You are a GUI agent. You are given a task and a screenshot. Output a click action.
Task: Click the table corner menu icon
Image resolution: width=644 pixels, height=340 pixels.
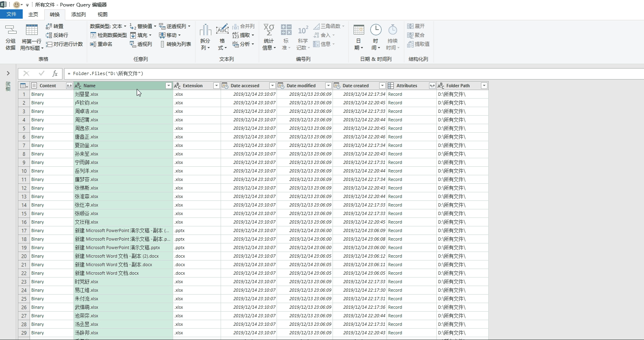coord(24,86)
